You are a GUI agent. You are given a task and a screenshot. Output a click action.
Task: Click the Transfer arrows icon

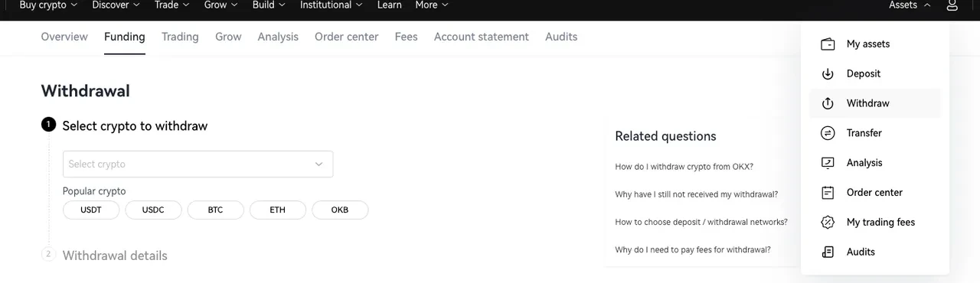coord(828,133)
